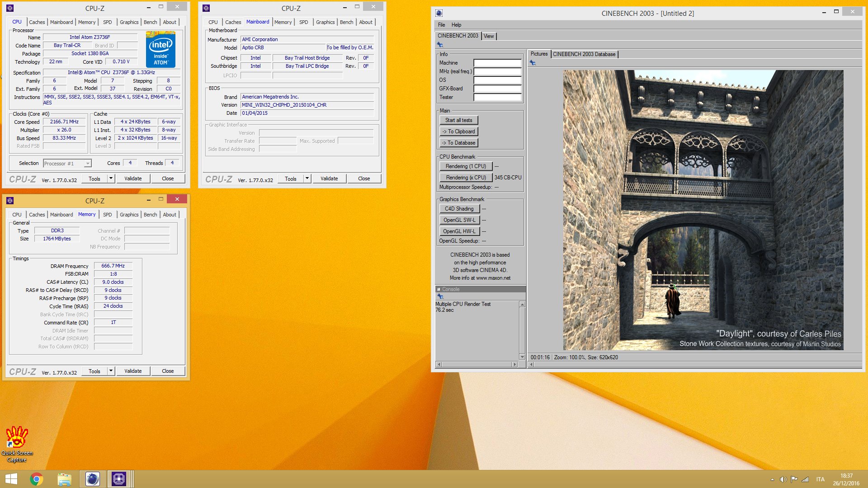Open Bench tab in the top-left CPU-Z window
868x488 pixels.
click(151, 22)
